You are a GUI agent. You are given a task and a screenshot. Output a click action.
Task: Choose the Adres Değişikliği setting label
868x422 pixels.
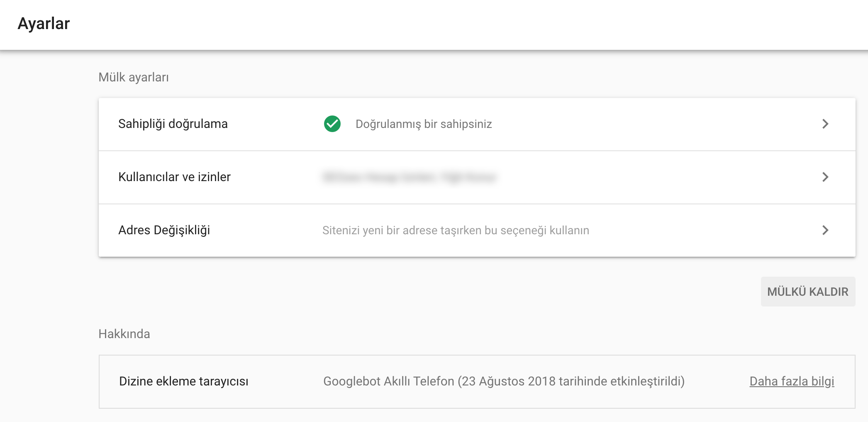pos(164,230)
